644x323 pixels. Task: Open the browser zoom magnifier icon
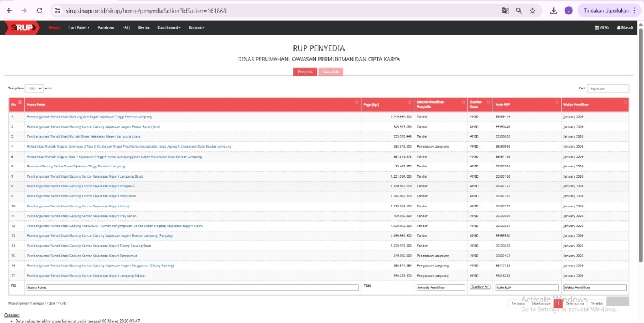coord(519,11)
